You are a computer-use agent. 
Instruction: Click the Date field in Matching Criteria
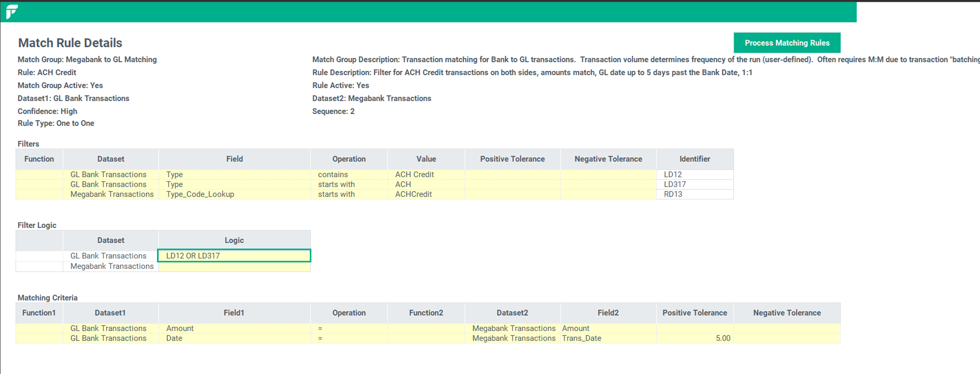(x=234, y=338)
